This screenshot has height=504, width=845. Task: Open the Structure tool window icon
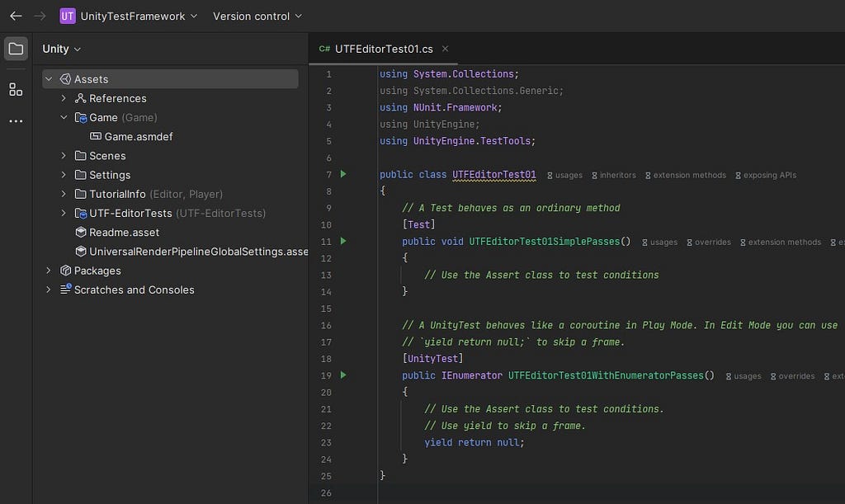16,89
